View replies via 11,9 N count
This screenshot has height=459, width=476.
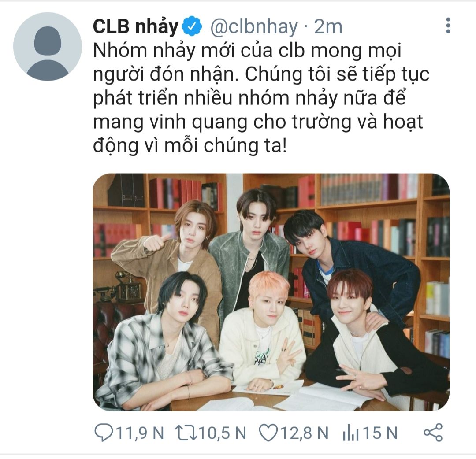tap(140, 433)
